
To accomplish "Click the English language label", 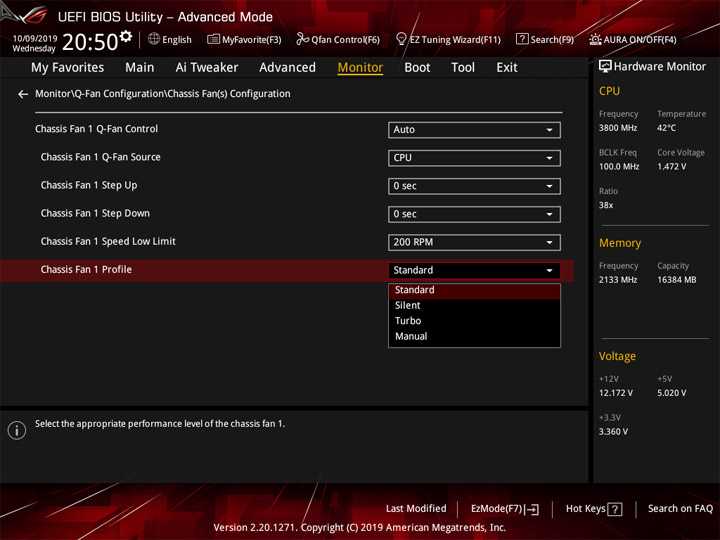I will [x=177, y=40].
